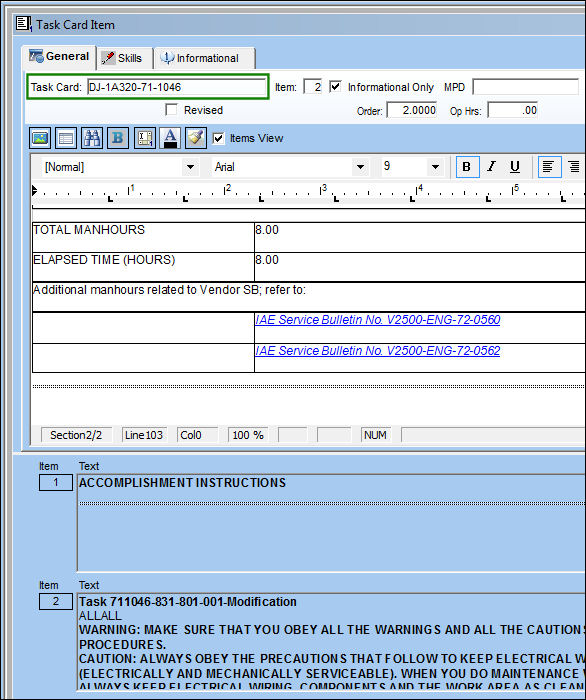Toggle Bold in the formatting bar
The height and width of the screenshot is (700, 586).
[x=467, y=167]
